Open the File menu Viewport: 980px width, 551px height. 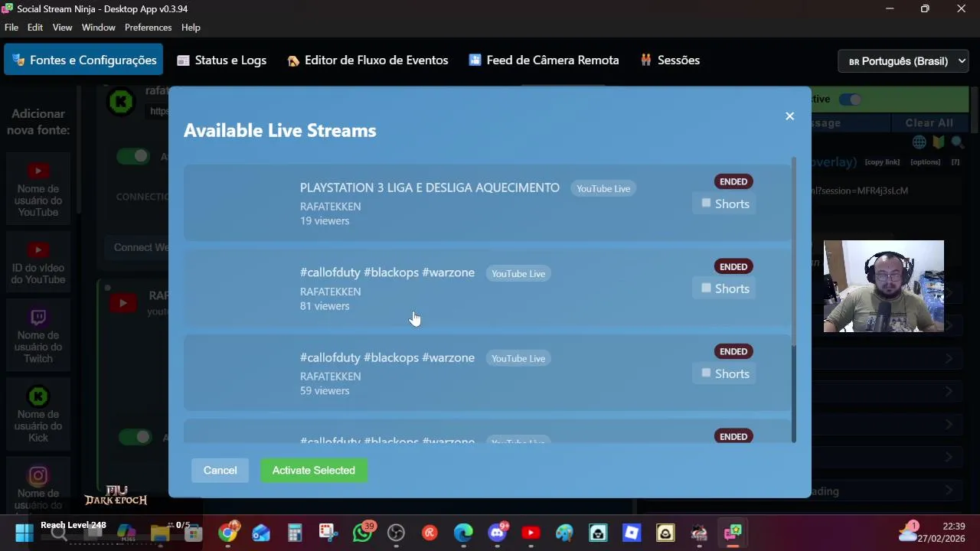point(11,28)
